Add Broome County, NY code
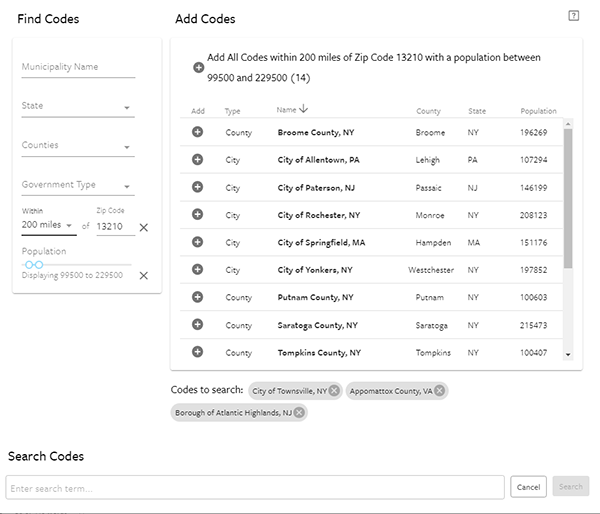Image resolution: width=600 pixels, height=514 pixels. point(197,132)
